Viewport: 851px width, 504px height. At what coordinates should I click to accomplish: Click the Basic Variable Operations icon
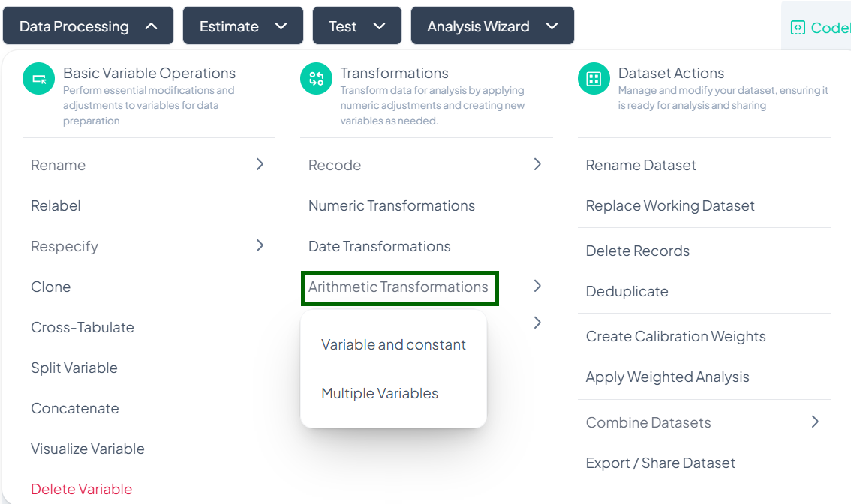39,79
